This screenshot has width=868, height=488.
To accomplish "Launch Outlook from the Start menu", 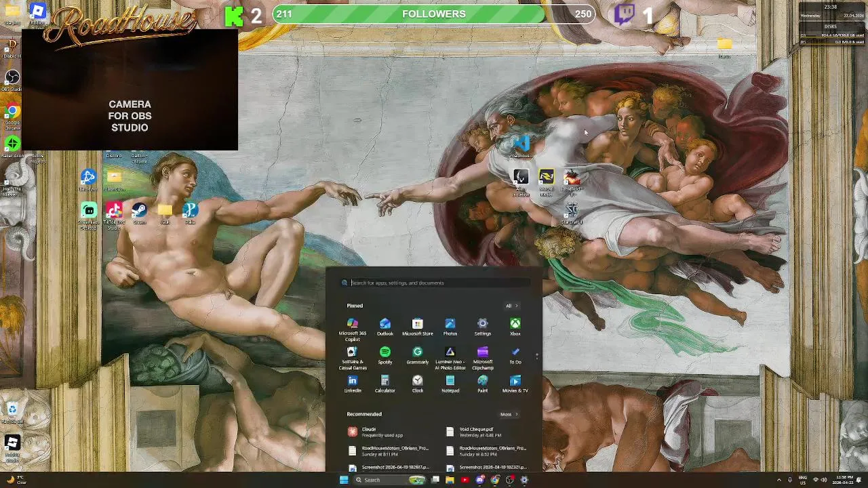I will pos(384,327).
